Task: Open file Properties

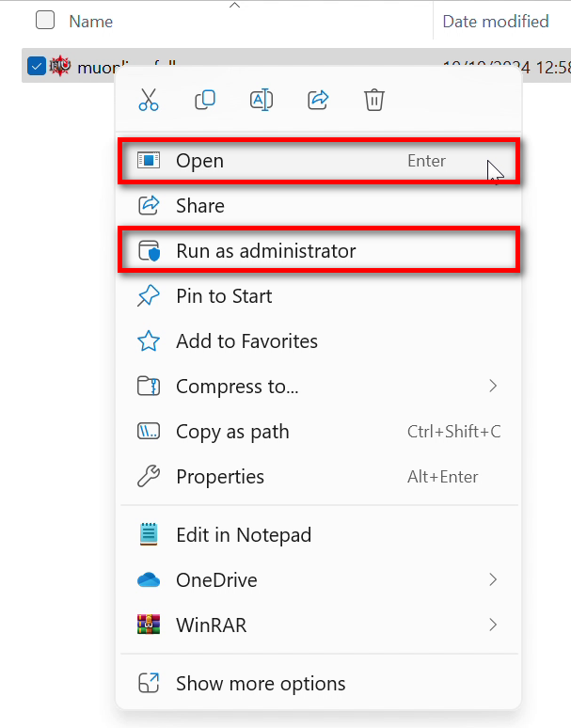Action: [x=220, y=477]
